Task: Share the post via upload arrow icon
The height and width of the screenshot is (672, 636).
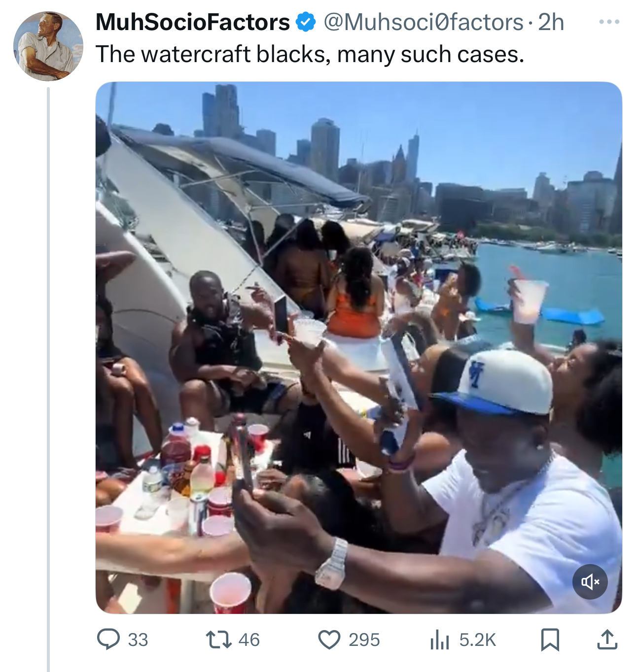Action: (x=607, y=639)
